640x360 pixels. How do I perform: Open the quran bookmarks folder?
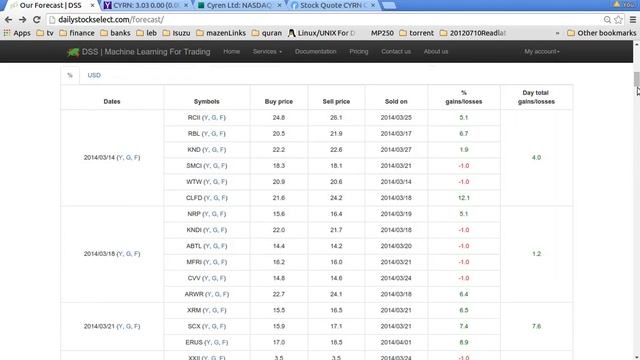267,33
